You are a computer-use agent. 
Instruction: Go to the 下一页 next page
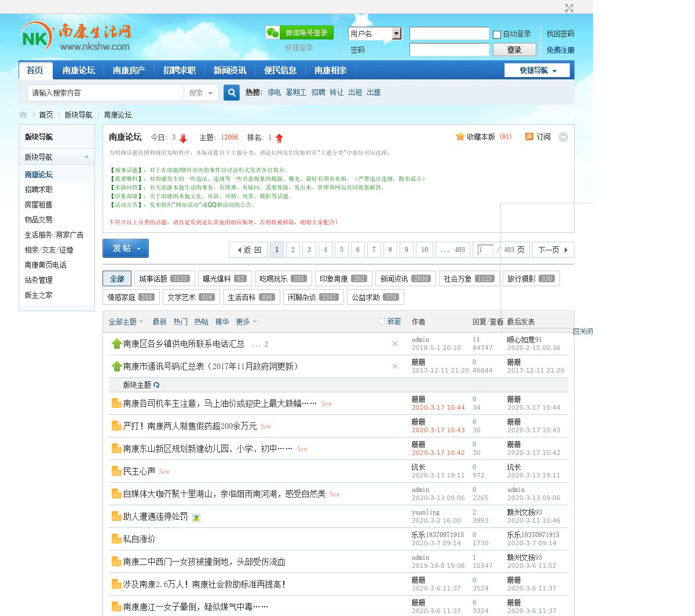click(553, 250)
